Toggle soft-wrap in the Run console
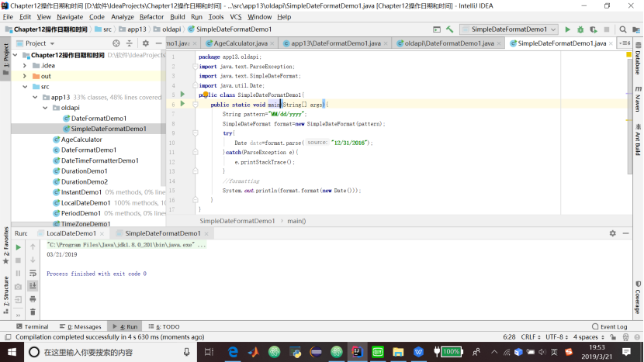This screenshot has width=644, height=362. 33,273
